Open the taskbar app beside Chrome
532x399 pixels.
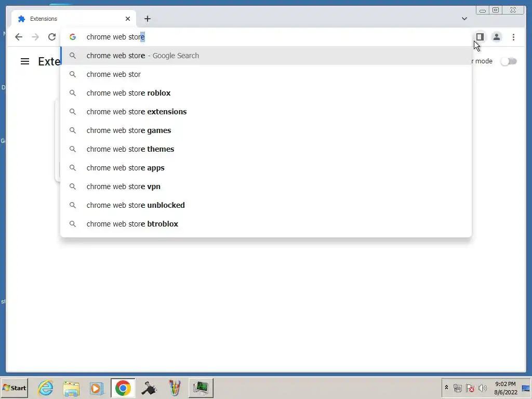tap(149, 388)
